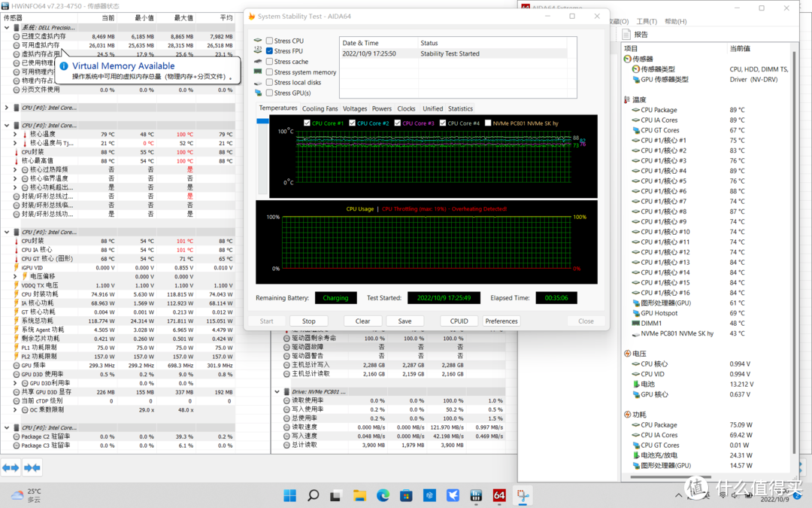
Task: Expand the GPU D3D利用率 row
Action: coord(15,383)
